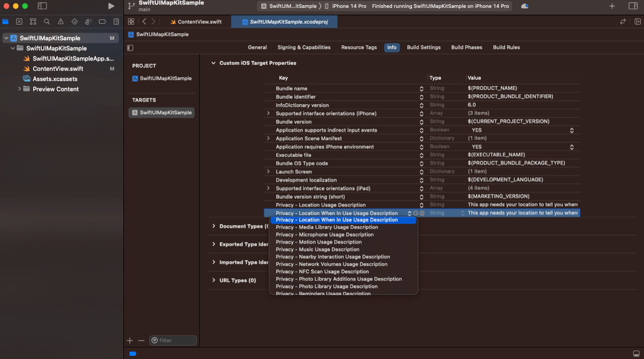Choose Privacy - NFC Scan Usage Description
The image size is (644, 359).
click(x=322, y=272)
